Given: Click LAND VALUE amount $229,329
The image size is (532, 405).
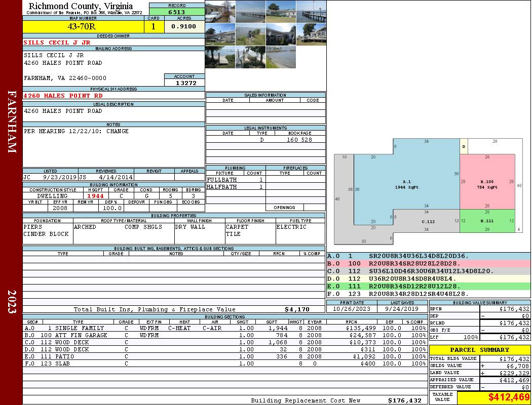Looking at the screenshot, I should pyautogui.click(x=514, y=373).
